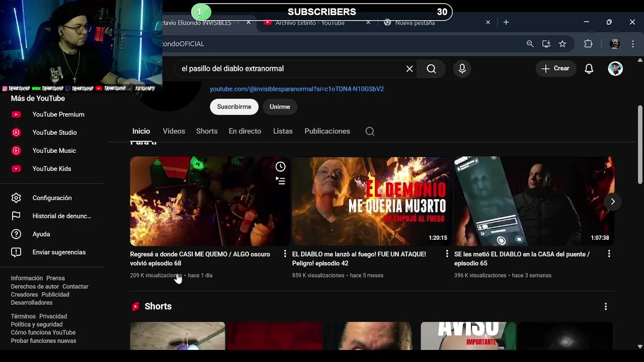The height and width of the screenshot is (362, 644).
Task: Open the Información footer link
Action: 27,278
